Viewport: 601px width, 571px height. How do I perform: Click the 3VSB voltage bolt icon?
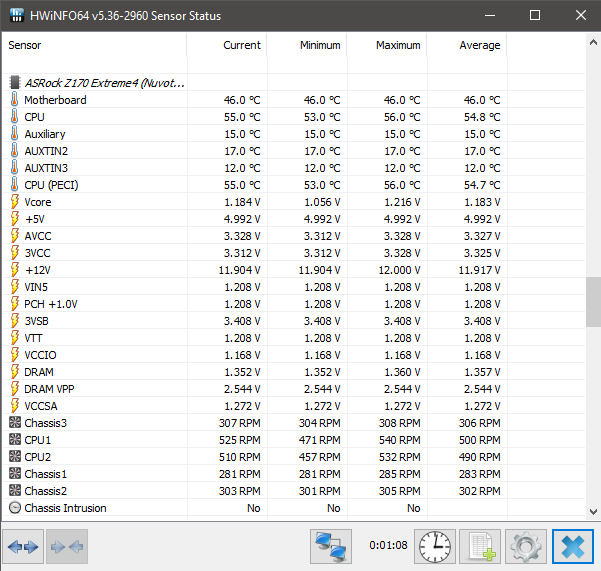point(15,321)
